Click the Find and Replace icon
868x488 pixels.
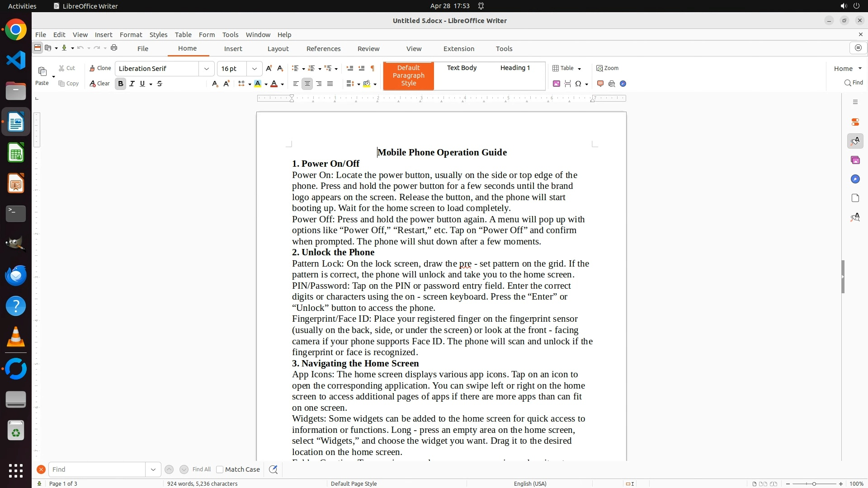pyautogui.click(x=273, y=469)
